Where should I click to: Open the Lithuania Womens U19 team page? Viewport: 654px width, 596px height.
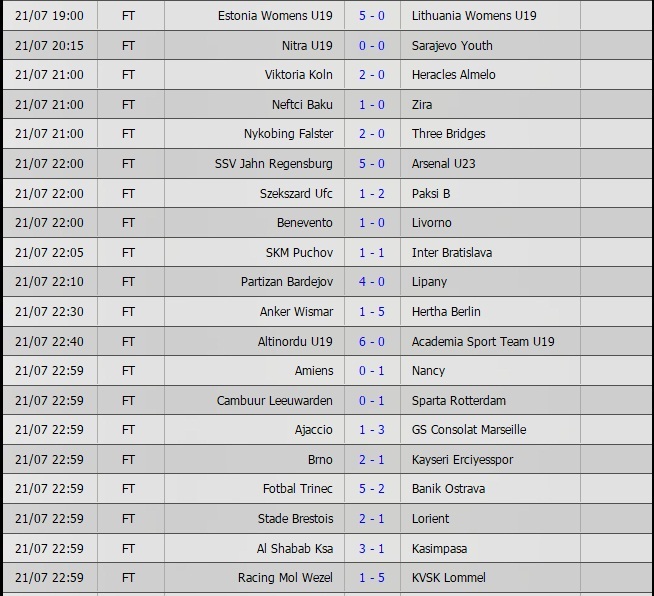pyautogui.click(x=473, y=16)
